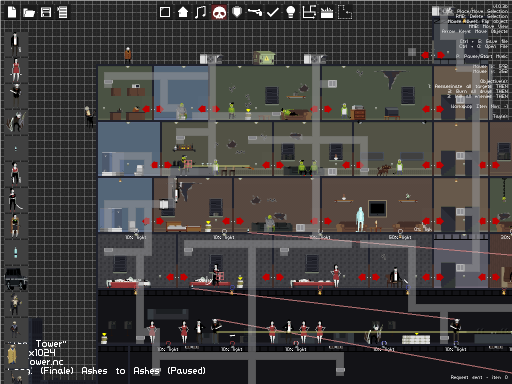The height and width of the screenshot is (384, 512).
Task: Select the revolver weapons tool
Action: pos(255,12)
